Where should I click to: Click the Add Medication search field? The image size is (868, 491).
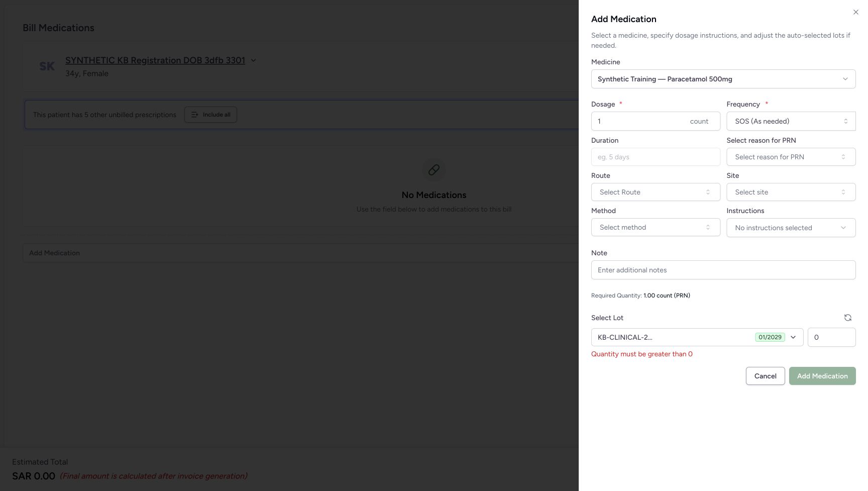300,253
